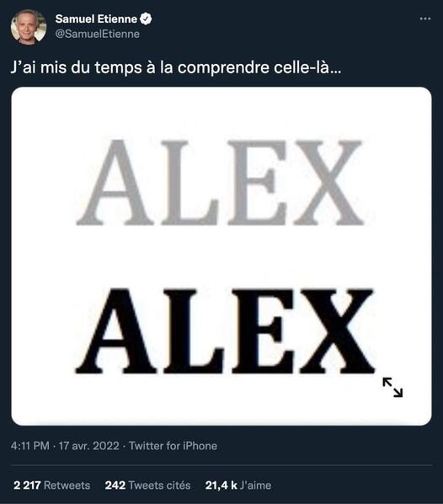This screenshot has height=504, width=443.
Task: Open the Twitter for iPhone source link
Action: (x=173, y=446)
